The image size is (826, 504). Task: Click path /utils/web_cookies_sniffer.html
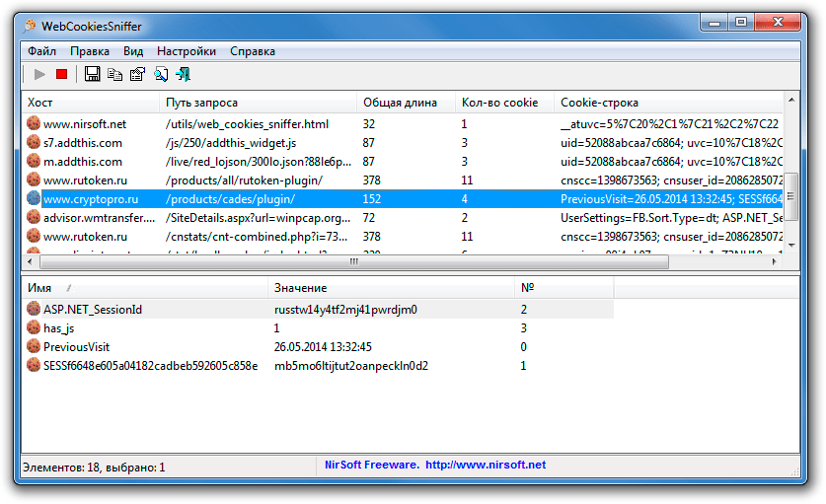tap(247, 123)
